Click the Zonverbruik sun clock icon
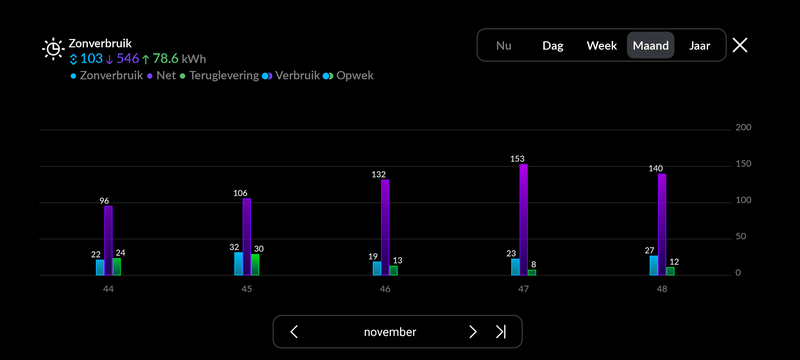Screen dimensions: 800x360 [53, 49]
